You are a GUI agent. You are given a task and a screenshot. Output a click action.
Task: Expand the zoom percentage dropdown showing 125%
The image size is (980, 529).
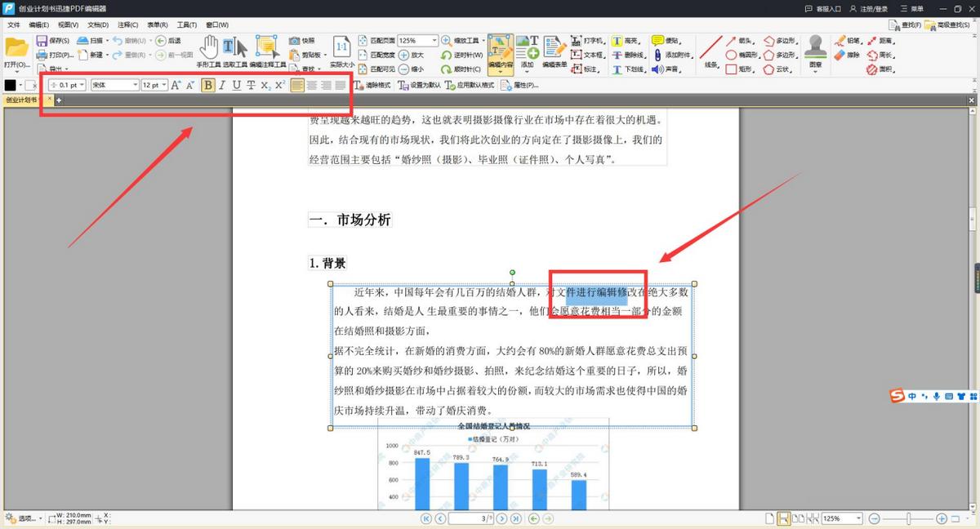(x=433, y=38)
